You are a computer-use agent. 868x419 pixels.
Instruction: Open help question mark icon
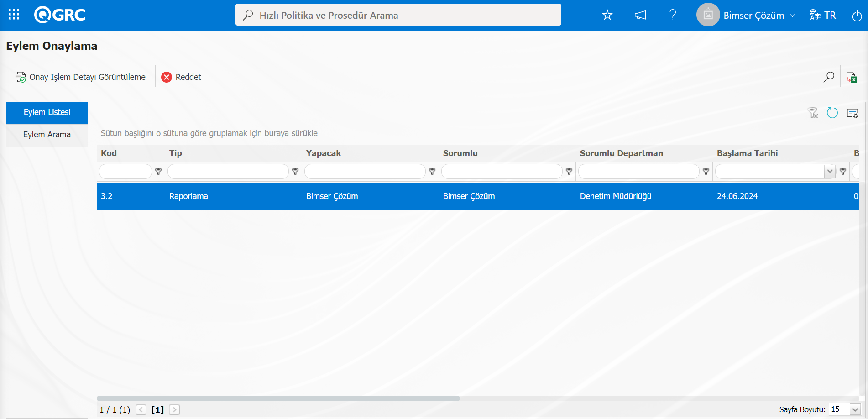tap(673, 15)
